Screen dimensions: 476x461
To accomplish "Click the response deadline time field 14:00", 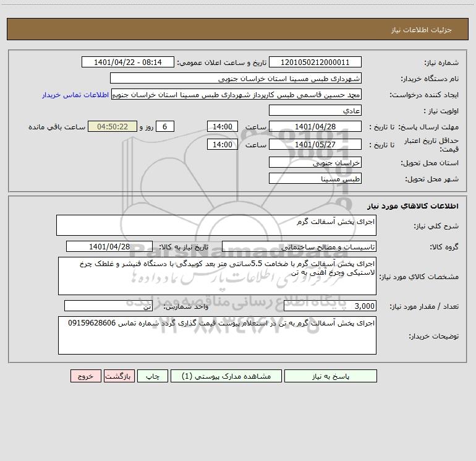I will (x=222, y=126).
